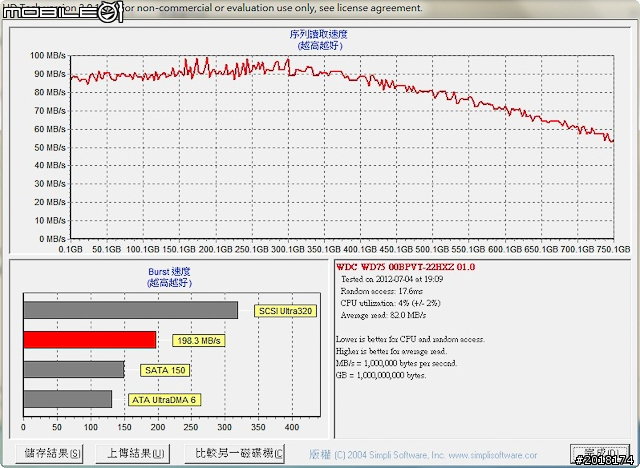Click the Mobile01 logo watermark
The width and height of the screenshot is (640, 468).
(x=62, y=11)
